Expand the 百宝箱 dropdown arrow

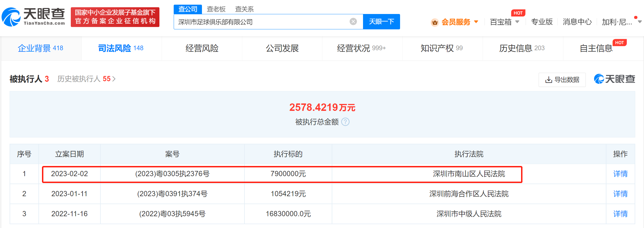pyautogui.click(x=517, y=22)
